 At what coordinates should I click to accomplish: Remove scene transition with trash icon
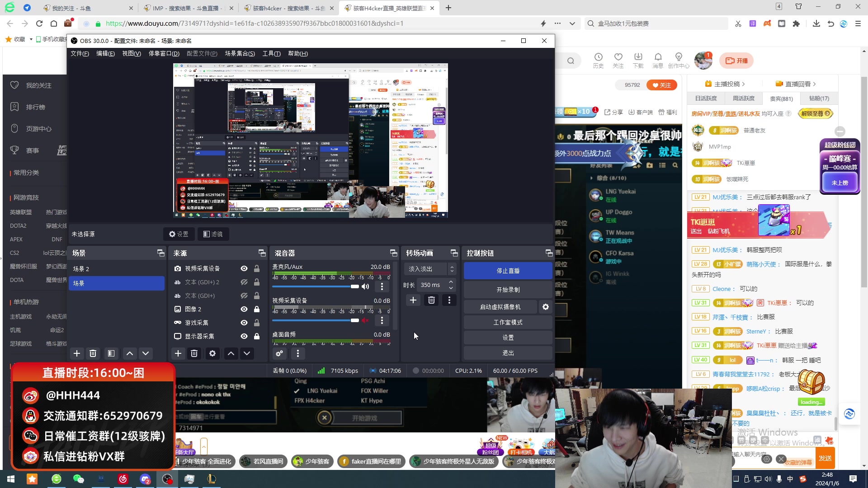[432, 300]
